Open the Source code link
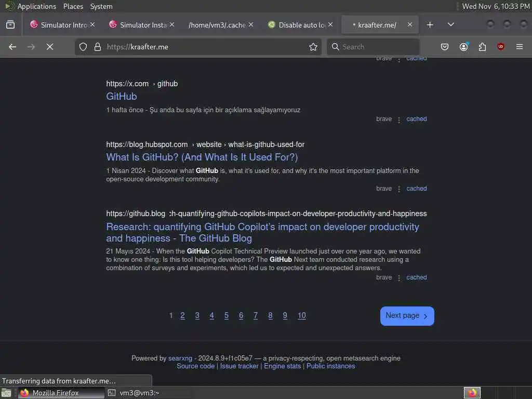The width and height of the screenshot is (532, 399). pyautogui.click(x=195, y=366)
